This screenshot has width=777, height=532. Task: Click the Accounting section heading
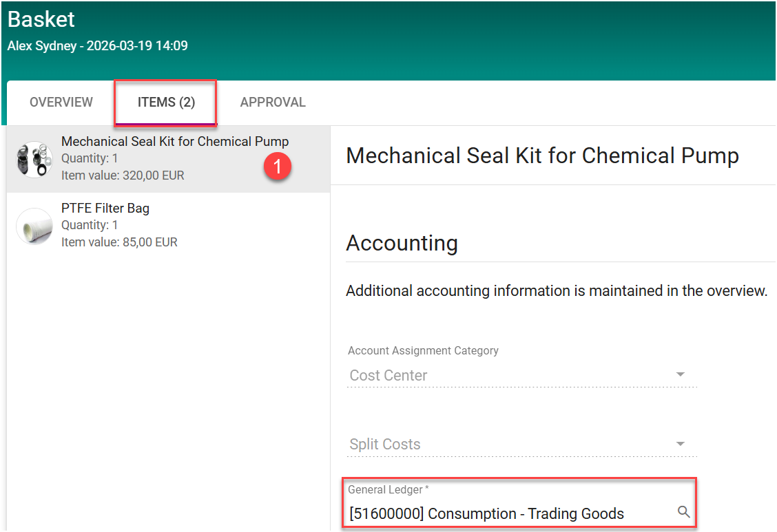click(x=402, y=243)
